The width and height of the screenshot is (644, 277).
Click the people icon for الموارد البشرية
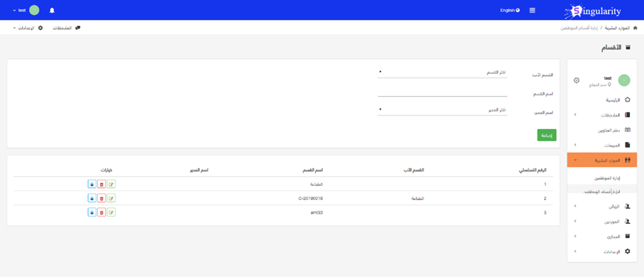coord(627,160)
